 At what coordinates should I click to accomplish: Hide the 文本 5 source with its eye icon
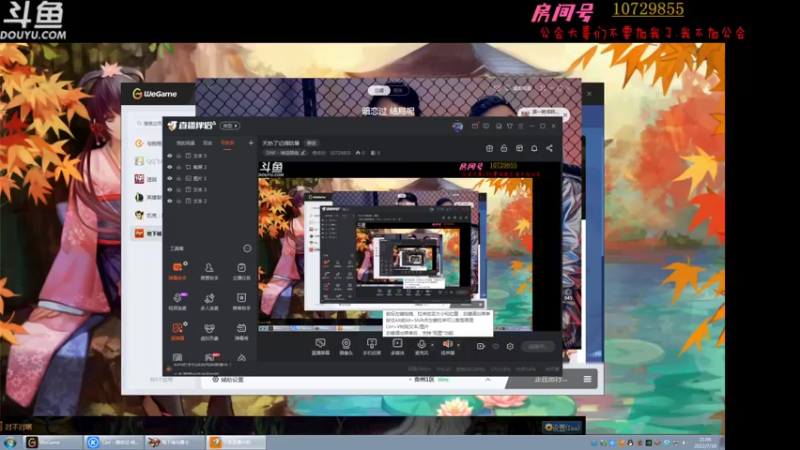click(x=170, y=156)
